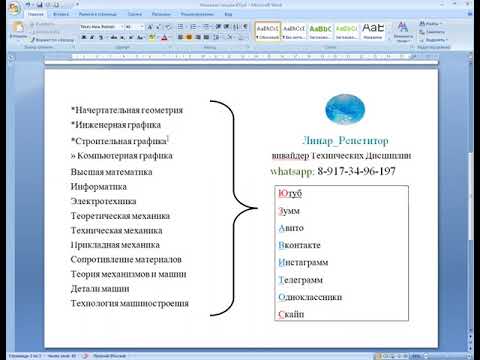Viewport: 480px width, 360px height.
Task: Open the Review ribbon tab
Action: click(197, 14)
